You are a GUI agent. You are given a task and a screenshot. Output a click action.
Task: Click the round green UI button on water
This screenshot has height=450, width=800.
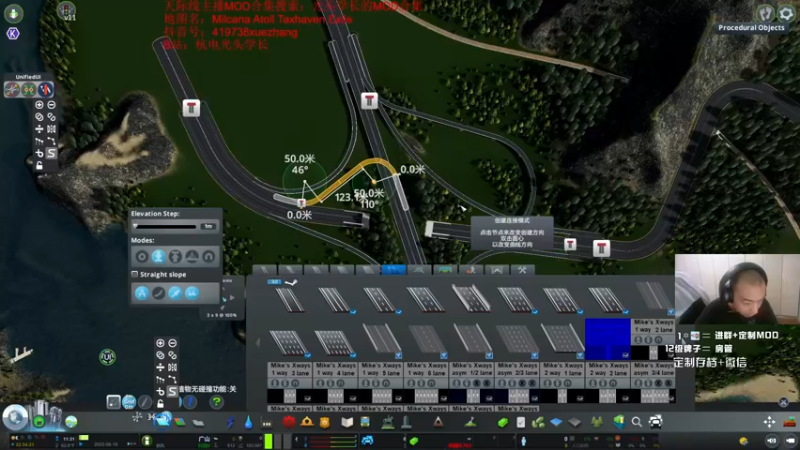pos(107,357)
